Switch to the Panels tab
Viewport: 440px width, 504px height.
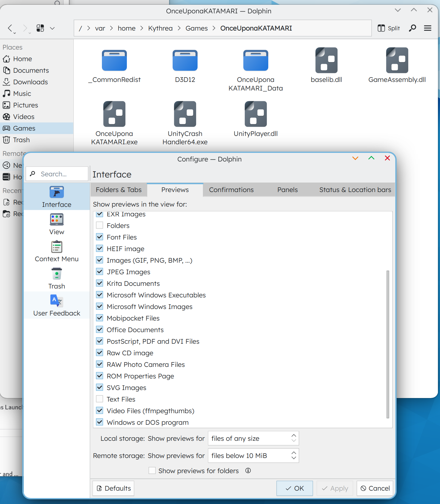[x=288, y=190]
